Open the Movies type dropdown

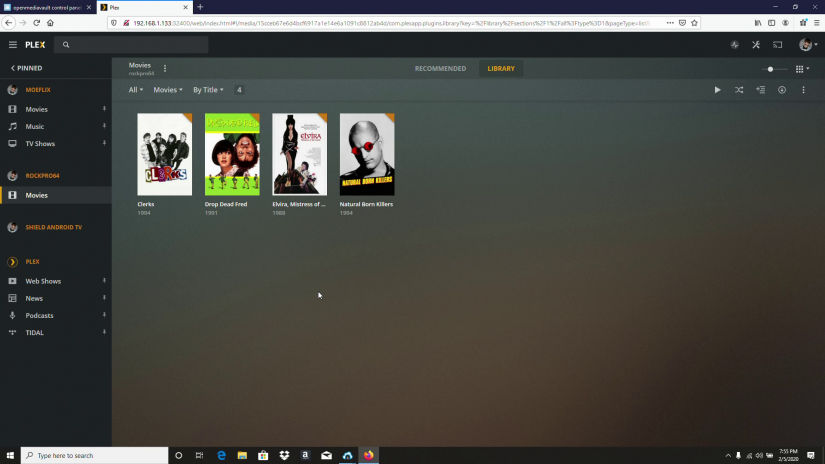click(x=168, y=90)
